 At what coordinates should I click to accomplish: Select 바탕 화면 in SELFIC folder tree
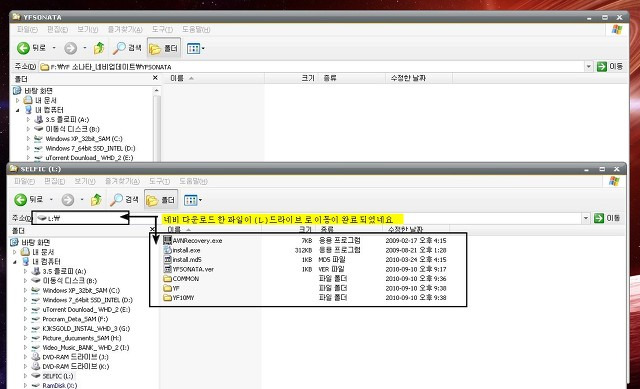pyautogui.click(x=30, y=242)
